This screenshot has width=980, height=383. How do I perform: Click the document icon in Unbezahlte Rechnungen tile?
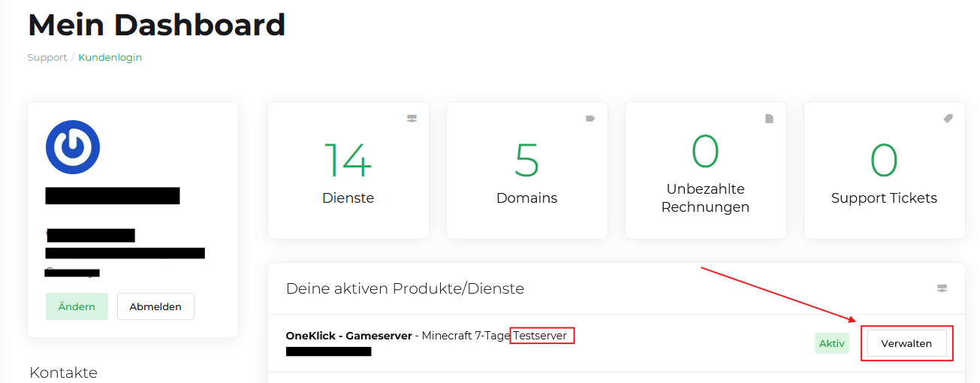769,119
